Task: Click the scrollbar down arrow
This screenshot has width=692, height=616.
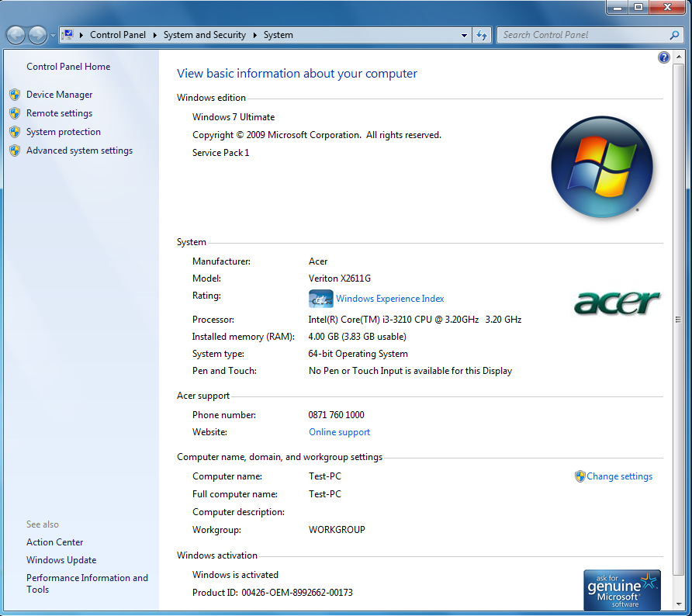Action: [678, 604]
